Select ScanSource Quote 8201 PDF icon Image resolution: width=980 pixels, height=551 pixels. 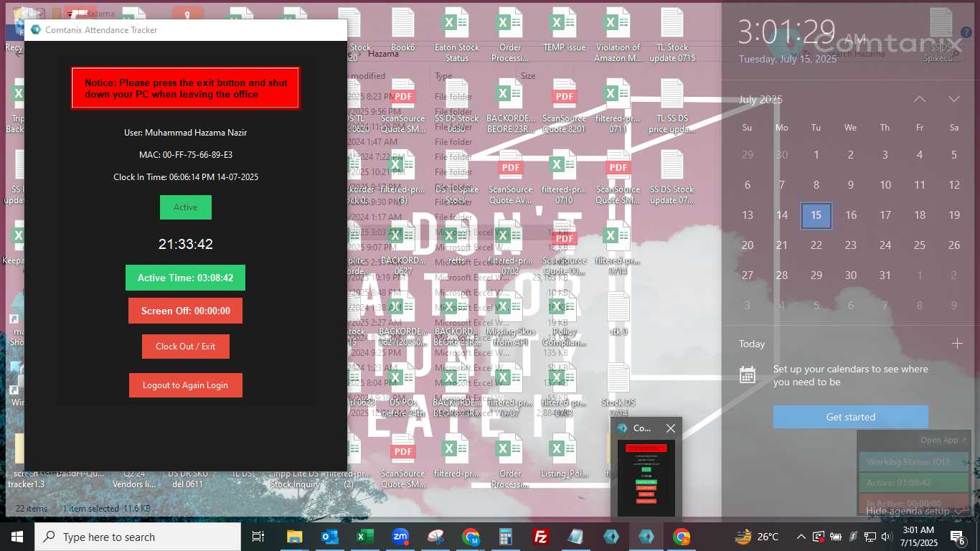click(564, 106)
